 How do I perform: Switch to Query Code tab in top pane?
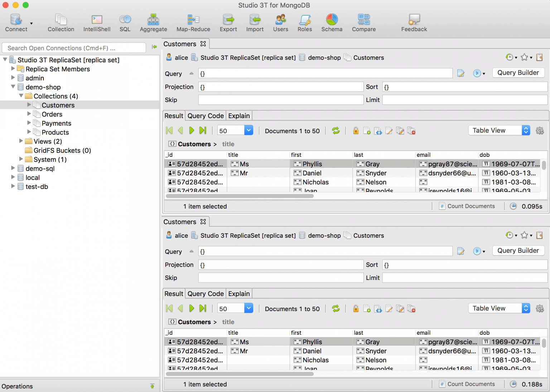point(206,116)
